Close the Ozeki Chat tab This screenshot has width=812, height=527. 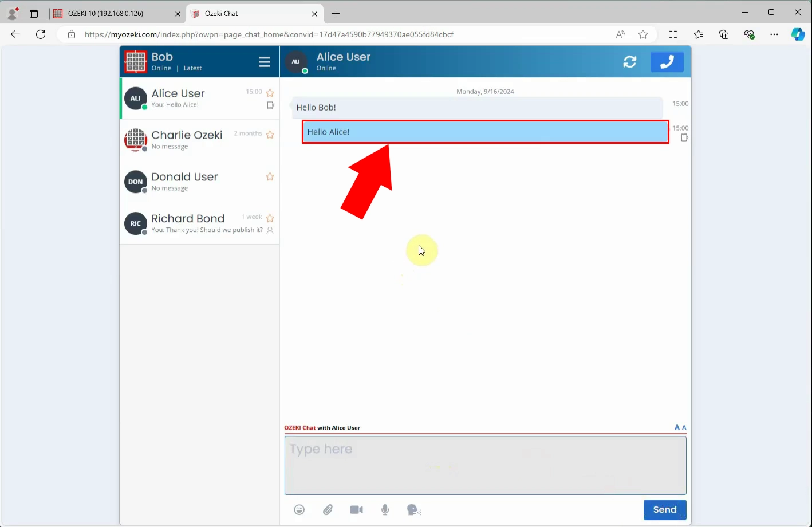(x=315, y=14)
